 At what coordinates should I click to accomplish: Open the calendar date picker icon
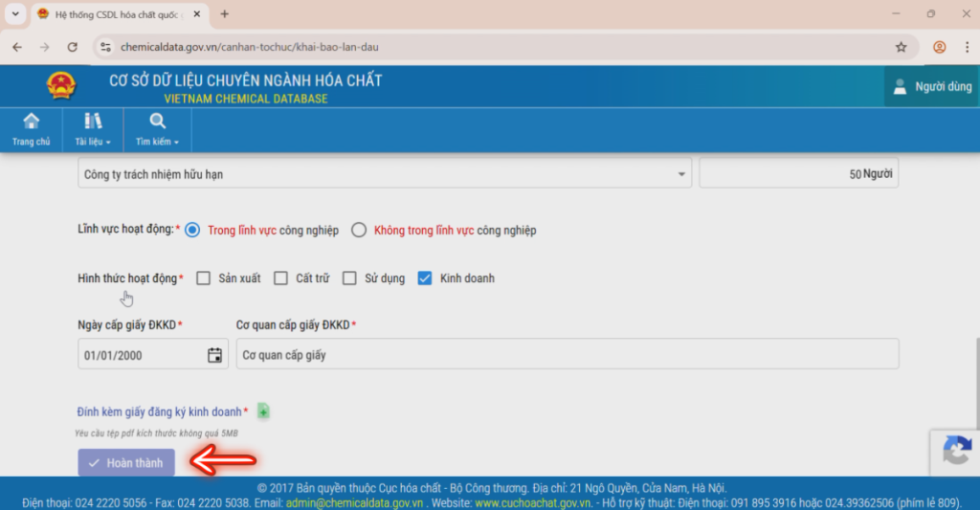[x=214, y=355]
